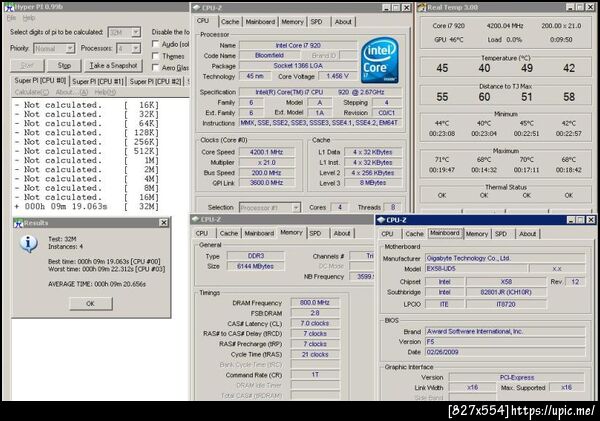
Task: Switch to Super PI [CPU #2] tab
Action: click(x=155, y=81)
